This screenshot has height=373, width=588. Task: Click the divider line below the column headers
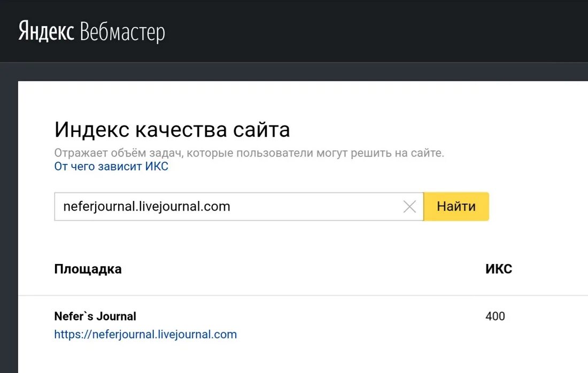coord(299,296)
